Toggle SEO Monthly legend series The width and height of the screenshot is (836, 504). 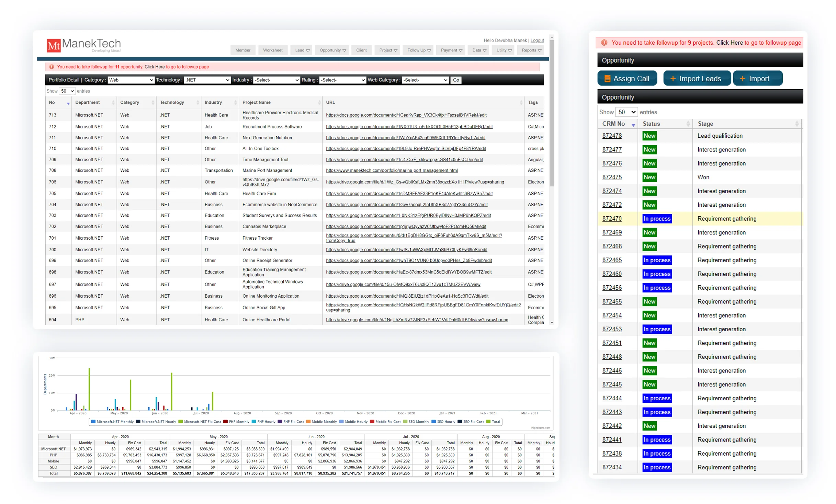[x=416, y=422]
